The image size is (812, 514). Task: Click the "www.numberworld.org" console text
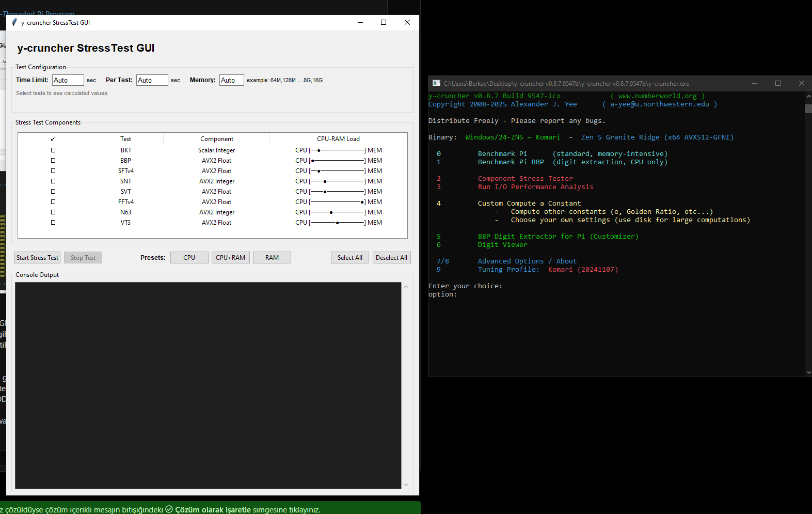(x=658, y=96)
